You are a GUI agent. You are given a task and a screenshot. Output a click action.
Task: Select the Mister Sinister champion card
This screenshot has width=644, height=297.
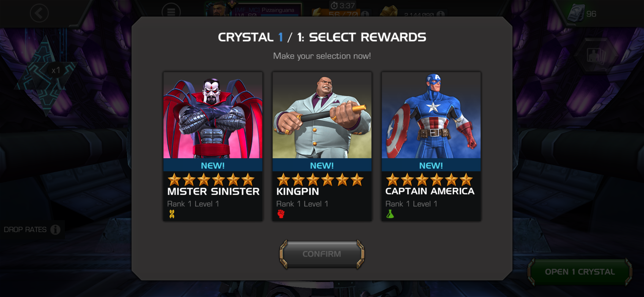(213, 146)
